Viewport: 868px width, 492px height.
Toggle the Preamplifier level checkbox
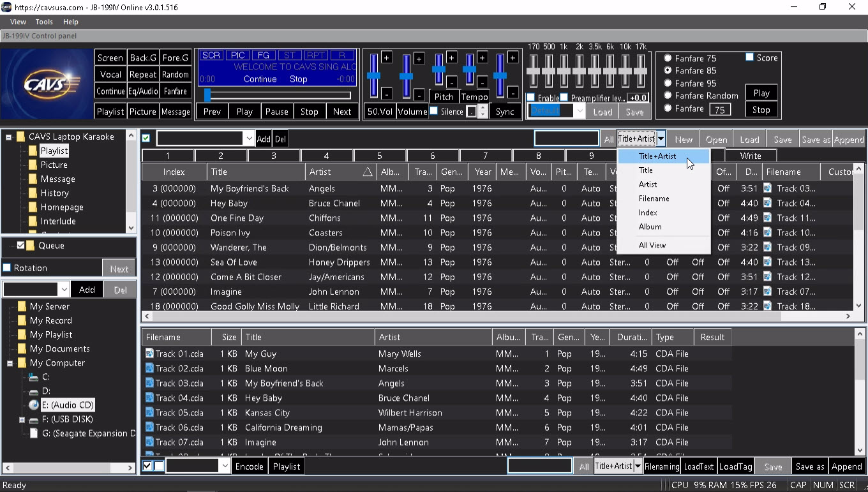pos(564,98)
